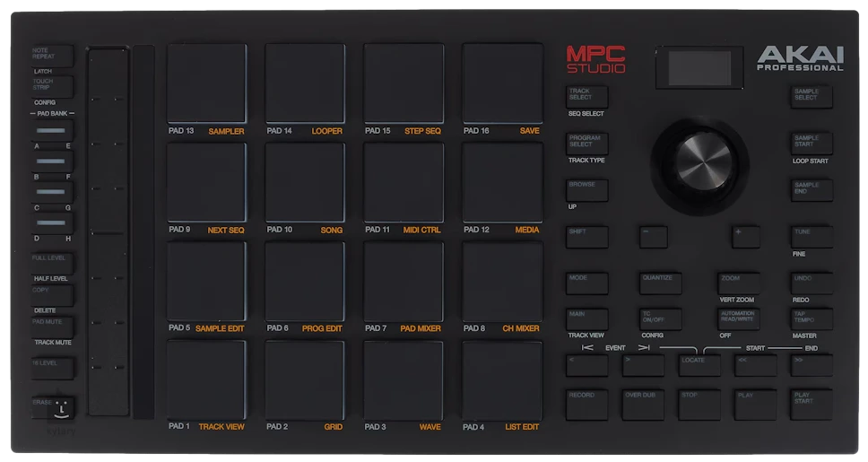Tap Pad 9 labeled Next Seq
The width and height of the screenshot is (868, 462).
pyautogui.click(x=206, y=182)
